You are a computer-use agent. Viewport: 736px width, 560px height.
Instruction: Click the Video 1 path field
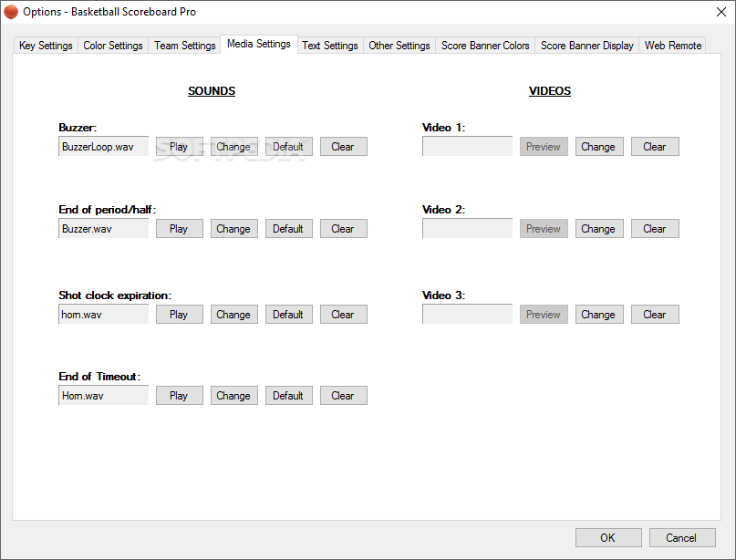pos(468,146)
